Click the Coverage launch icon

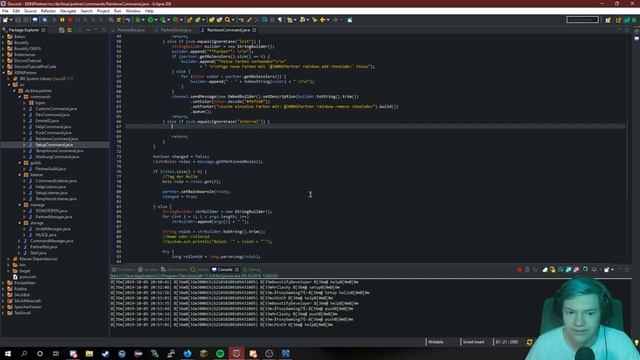pos(163,20)
